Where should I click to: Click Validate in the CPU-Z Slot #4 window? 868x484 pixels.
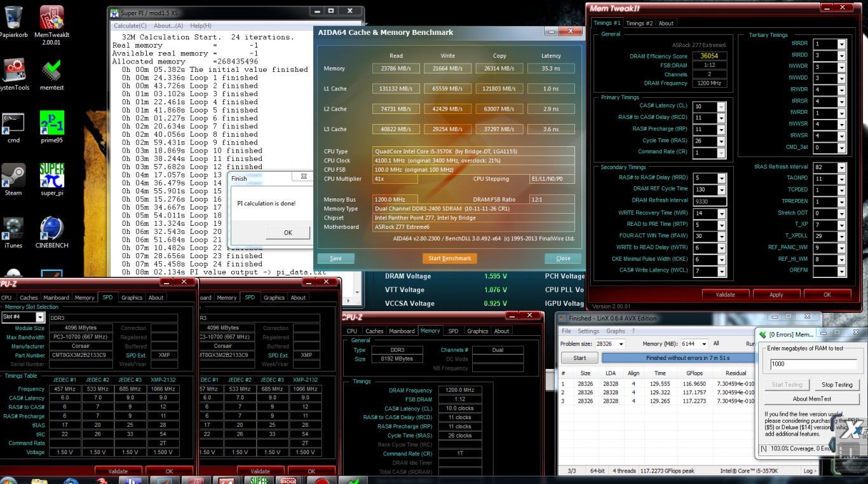[118, 471]
